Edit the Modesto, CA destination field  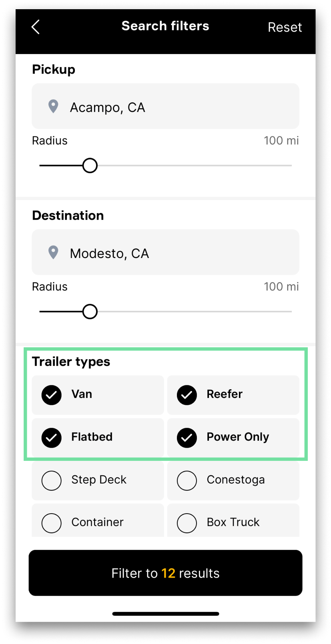point(165,252)
